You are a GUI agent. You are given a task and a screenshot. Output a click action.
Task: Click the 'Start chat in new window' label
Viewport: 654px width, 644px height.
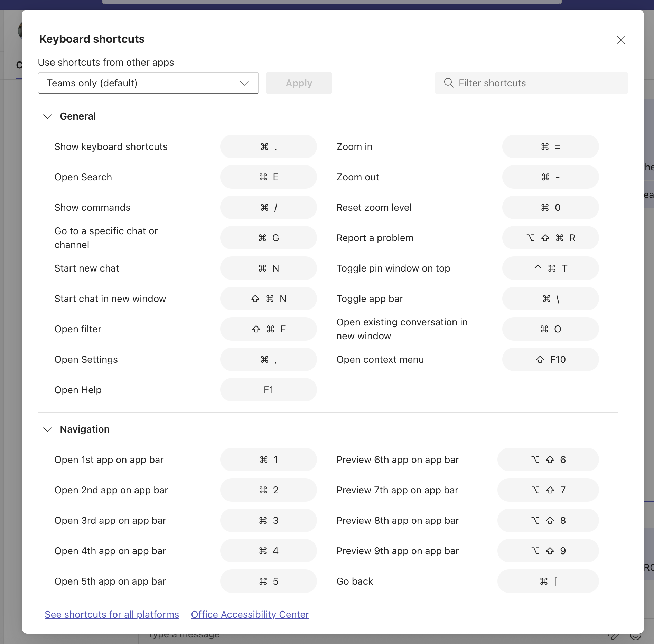[110, 299]
